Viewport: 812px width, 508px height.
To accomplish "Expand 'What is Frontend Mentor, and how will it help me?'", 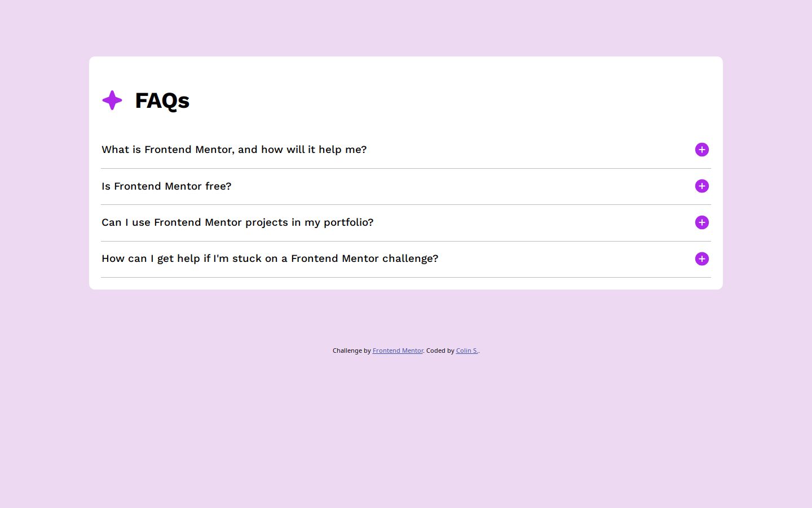I will (x=234, y=150).
